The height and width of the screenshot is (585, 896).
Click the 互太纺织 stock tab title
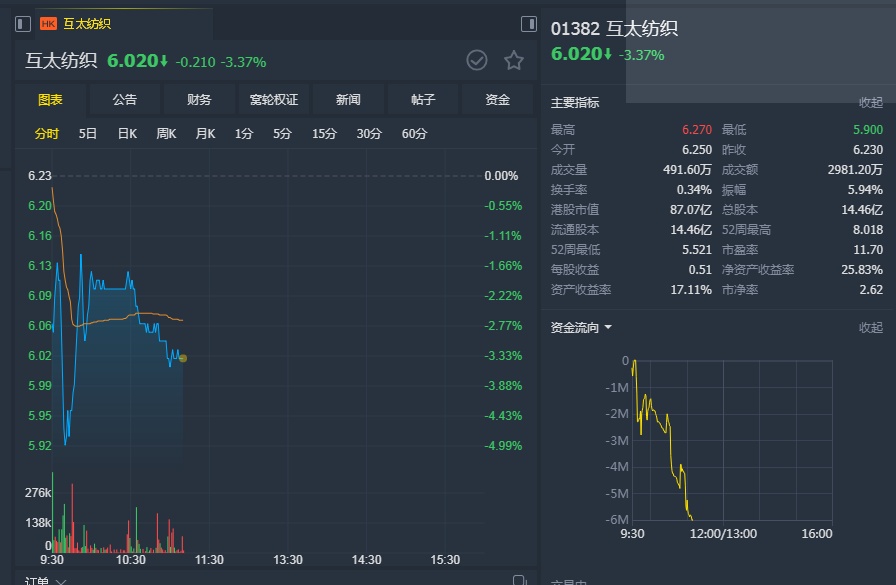coord(87,24)
